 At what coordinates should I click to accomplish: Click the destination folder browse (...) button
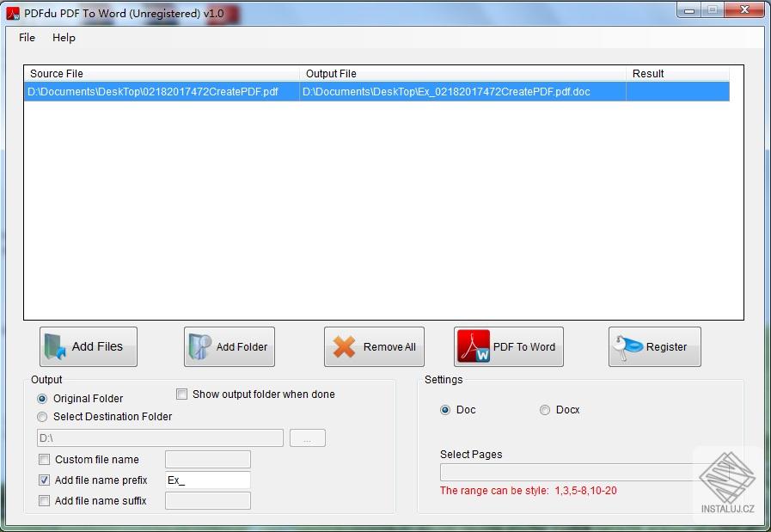308,438
